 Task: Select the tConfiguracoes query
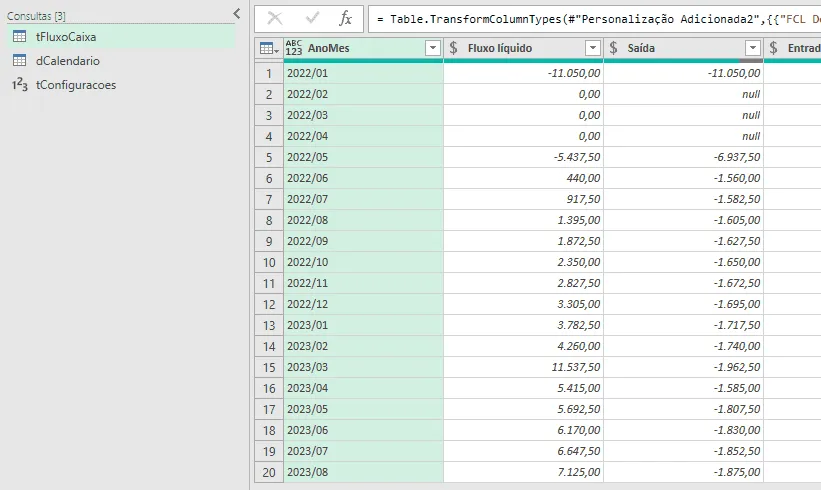pos(120,85)
